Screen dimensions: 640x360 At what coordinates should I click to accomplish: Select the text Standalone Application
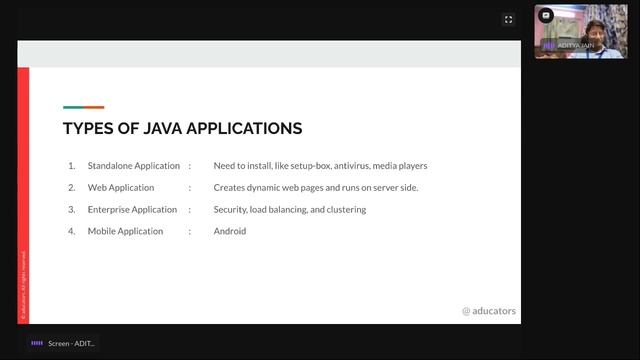(133, 166)
